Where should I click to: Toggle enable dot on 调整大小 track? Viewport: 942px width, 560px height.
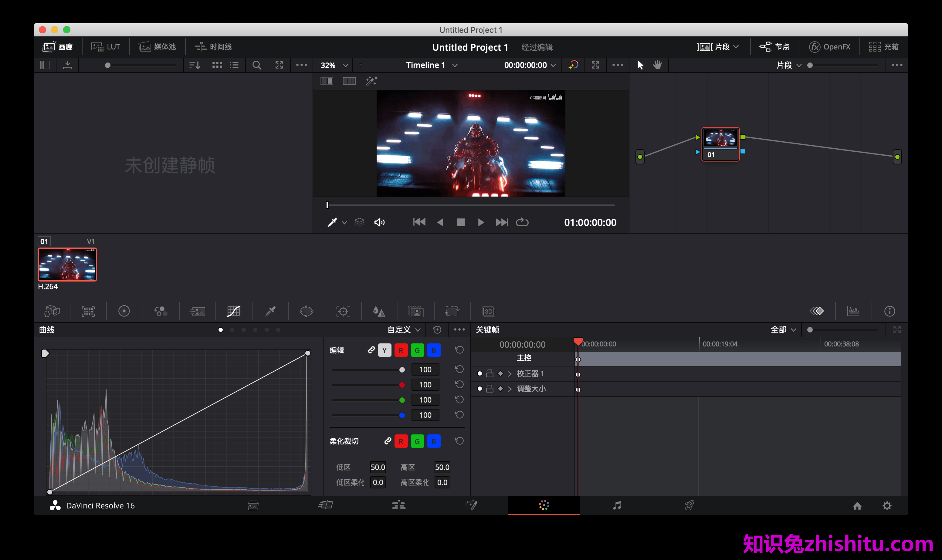tap(480, 389)
